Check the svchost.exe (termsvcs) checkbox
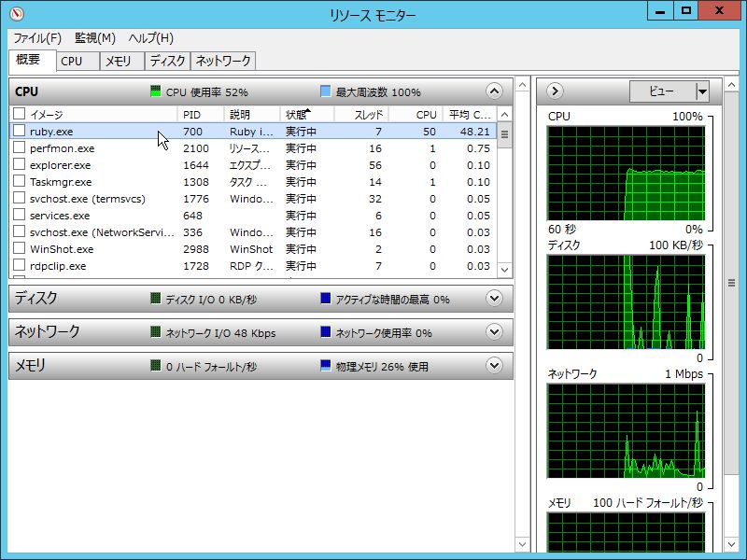747x560 pixels. coord(19,198)
